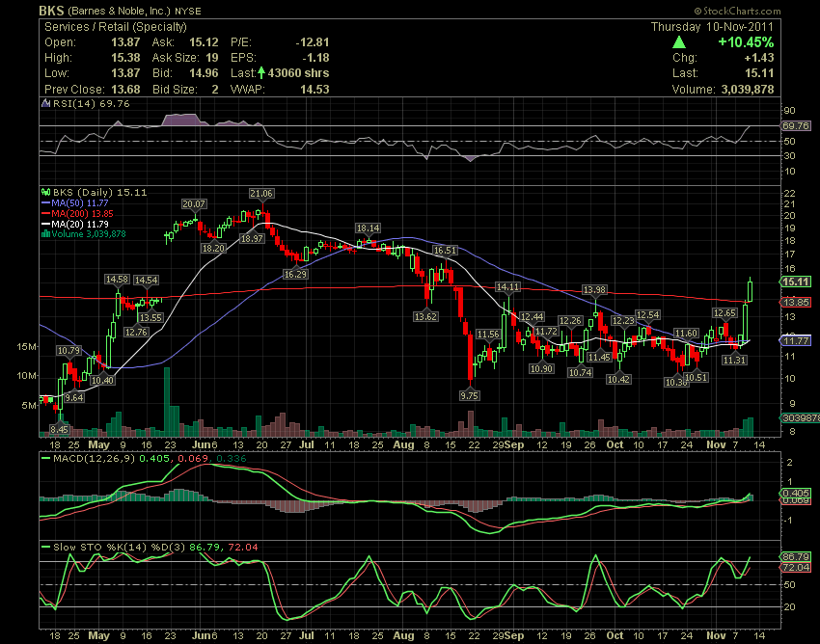Click the 13.62 price annotation

(x=425, y=316)
